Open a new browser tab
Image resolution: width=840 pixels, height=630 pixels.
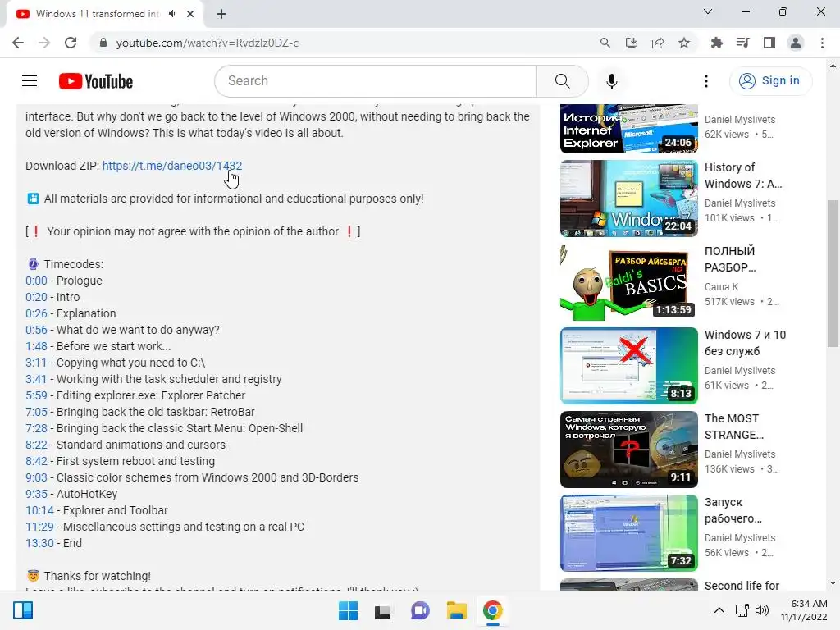[221, 14]
